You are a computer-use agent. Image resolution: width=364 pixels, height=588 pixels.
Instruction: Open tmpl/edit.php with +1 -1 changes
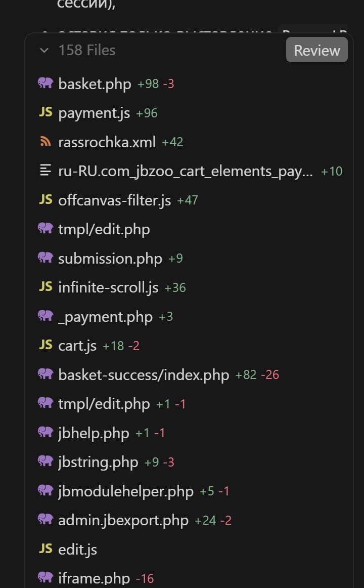click(104, 404)
